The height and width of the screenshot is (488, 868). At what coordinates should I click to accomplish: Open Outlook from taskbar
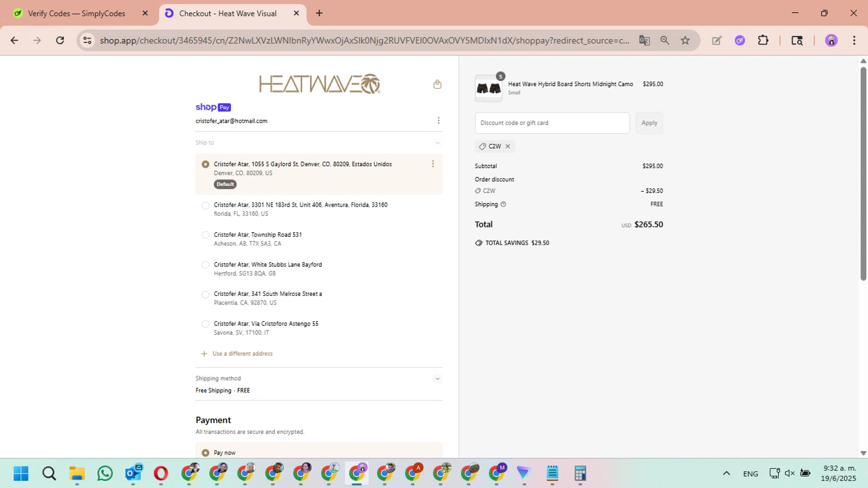[133, 474]
